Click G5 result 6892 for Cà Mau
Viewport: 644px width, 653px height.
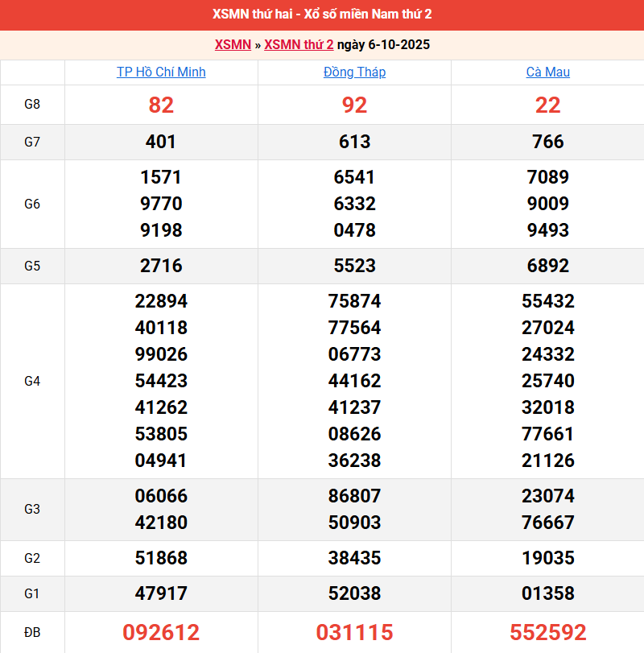pos(547,266)
